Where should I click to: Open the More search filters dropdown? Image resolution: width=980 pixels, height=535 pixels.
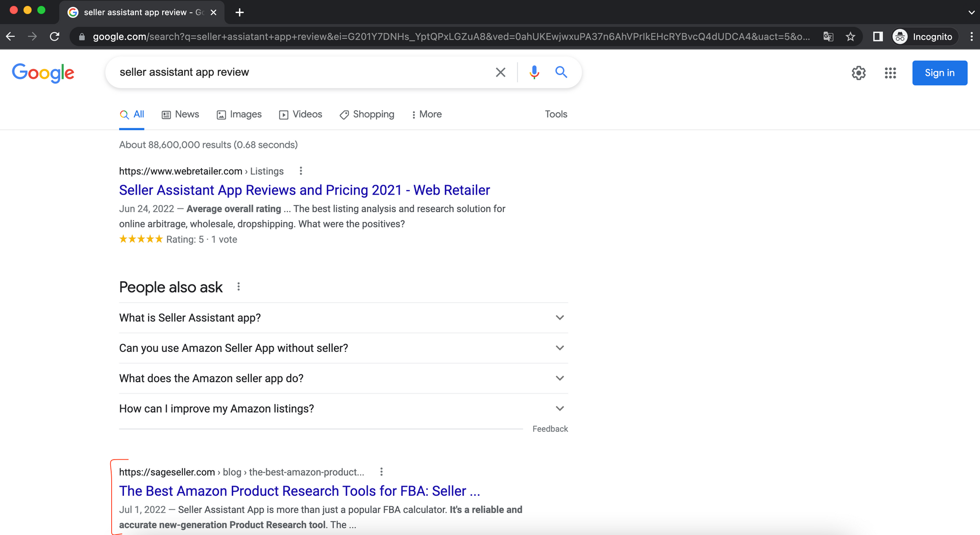pyautogui.click(x=426, y=114)
